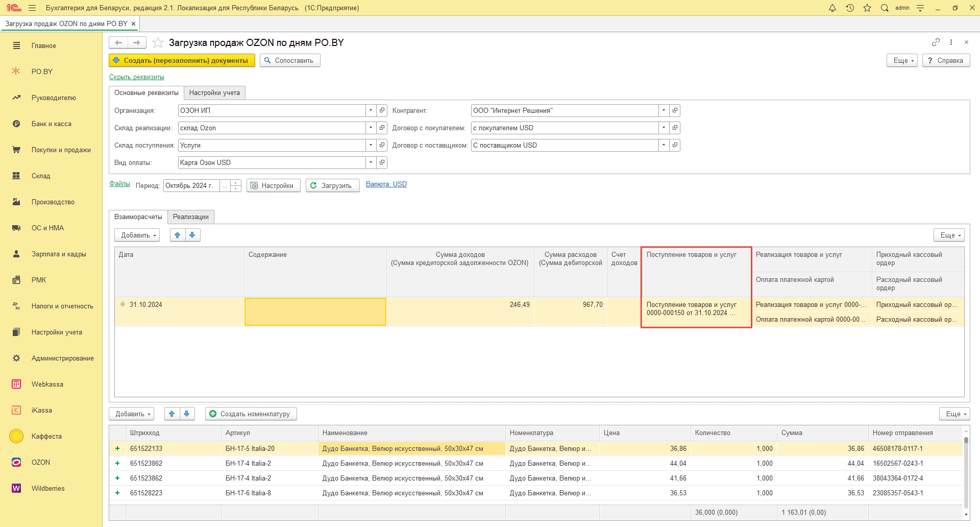Click Сопоставить button
Viewport: 980px width, 527px height.
pyautogui.click(x=290, y=60)
